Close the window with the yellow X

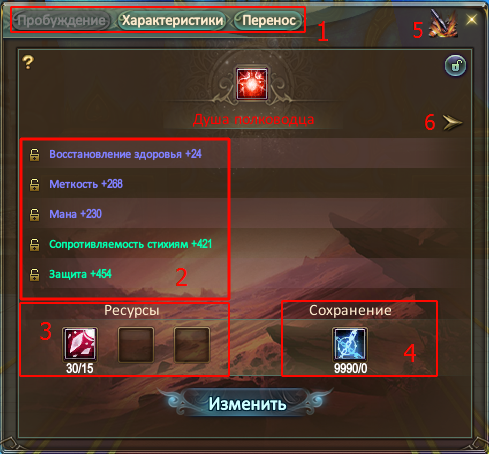(x=471, y=19)
